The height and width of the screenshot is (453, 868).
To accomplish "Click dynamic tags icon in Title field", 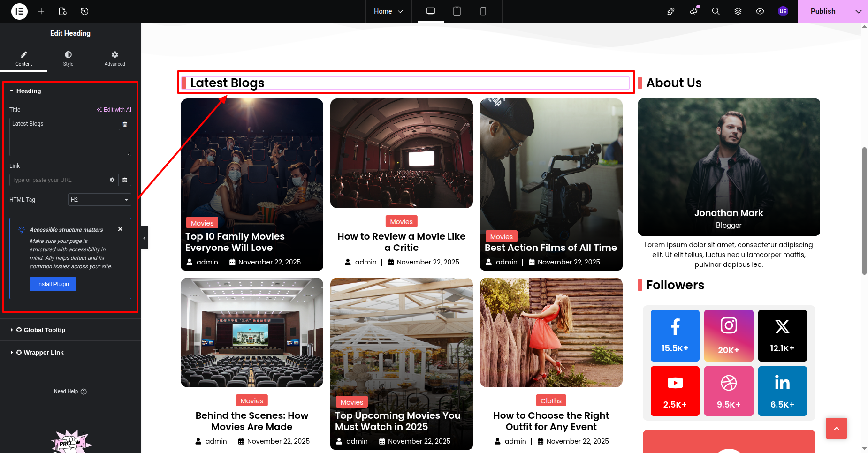I will [125, 124].
